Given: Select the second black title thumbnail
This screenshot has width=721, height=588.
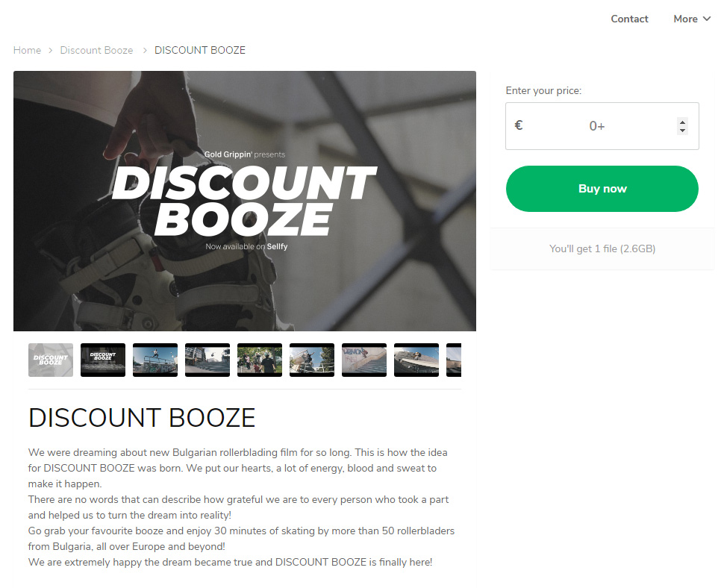Looking at the screenshot, I should (x=103, y=360).
